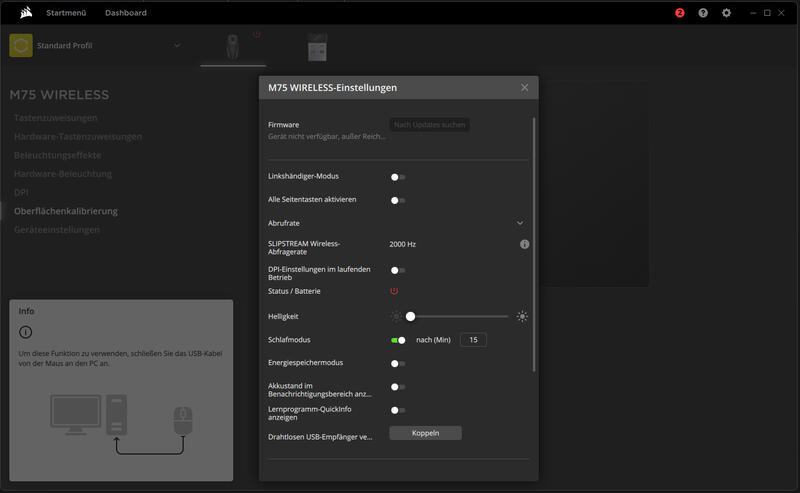Click the M75 WIRELESS heading
The image size is (800, 493).
(60, 95)
